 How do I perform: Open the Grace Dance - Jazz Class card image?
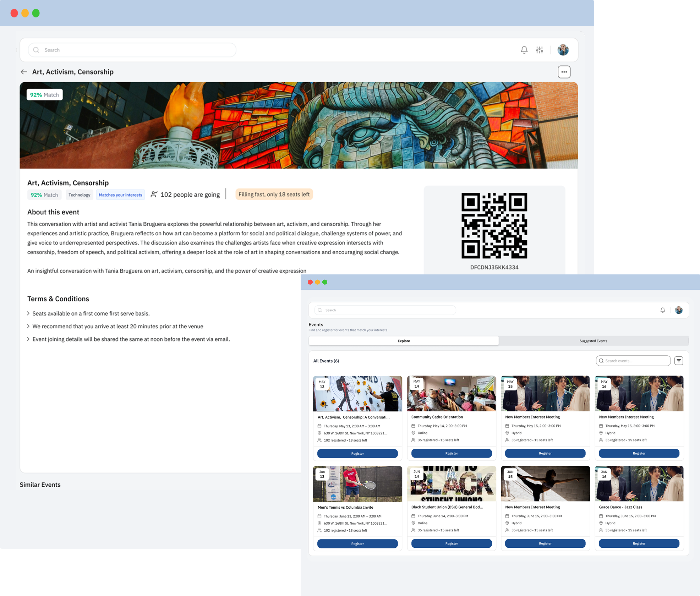click(639, 483)
